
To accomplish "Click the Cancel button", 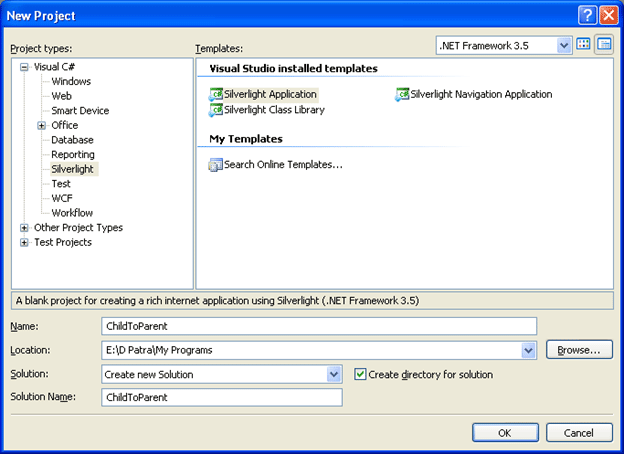I will click(x=579, y=433).
